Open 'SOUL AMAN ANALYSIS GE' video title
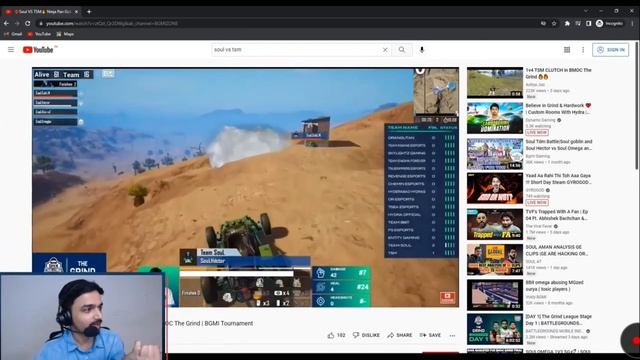The image size is (640, 360). point(557,250)
